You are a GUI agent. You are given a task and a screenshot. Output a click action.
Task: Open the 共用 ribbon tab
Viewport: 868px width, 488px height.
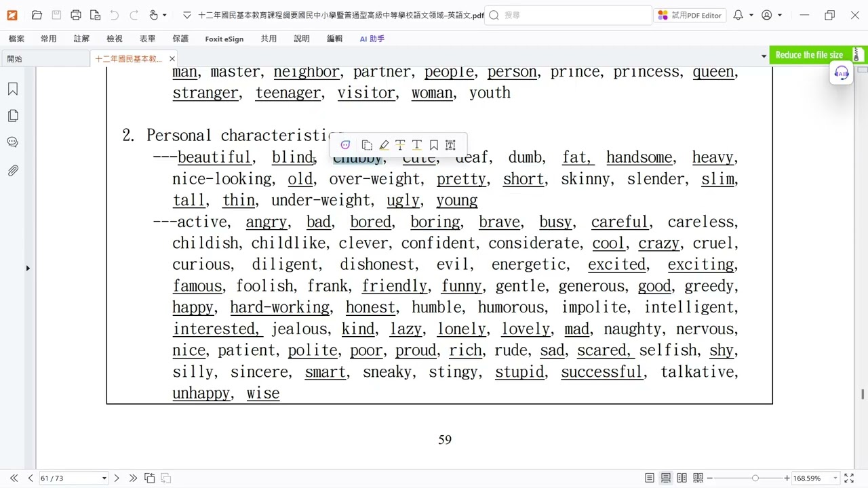269,39
